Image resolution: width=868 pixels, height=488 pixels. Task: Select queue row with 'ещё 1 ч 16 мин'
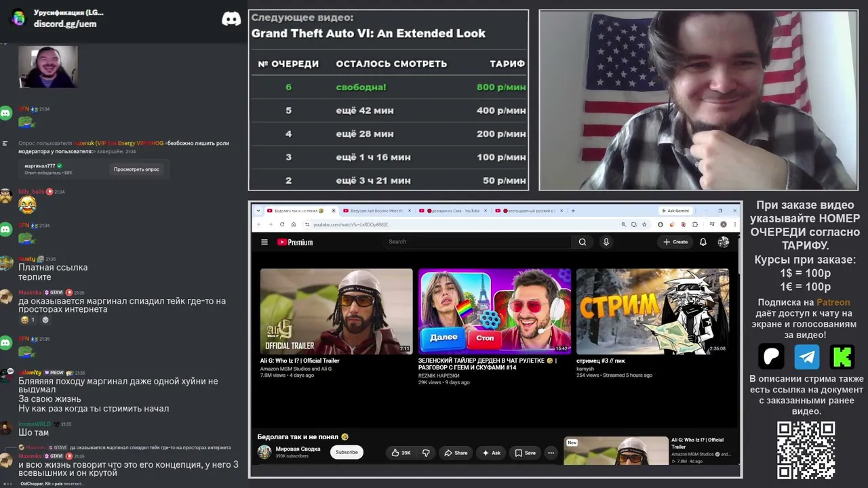(x=388, y=157)
